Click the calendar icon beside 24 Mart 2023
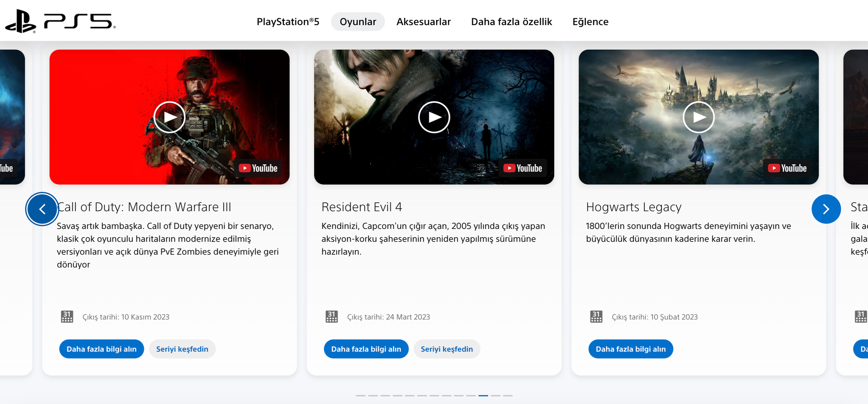This screenshot has width=868, height=404. (x=332, y=317)
